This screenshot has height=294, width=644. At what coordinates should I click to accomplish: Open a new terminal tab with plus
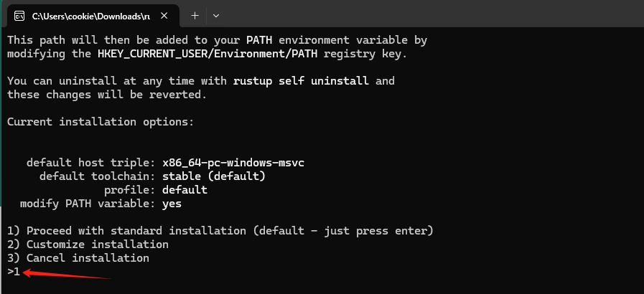pyautogui.click(x=195, y=16)
